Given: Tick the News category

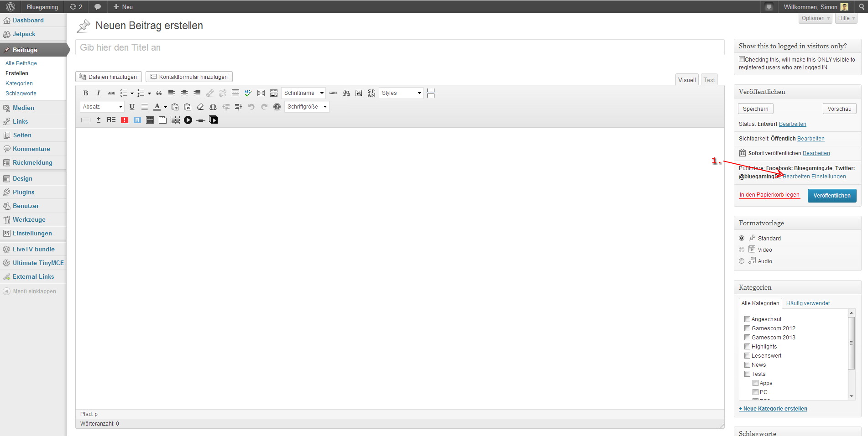Looking at the screenshot, I should tap(747, 365).
